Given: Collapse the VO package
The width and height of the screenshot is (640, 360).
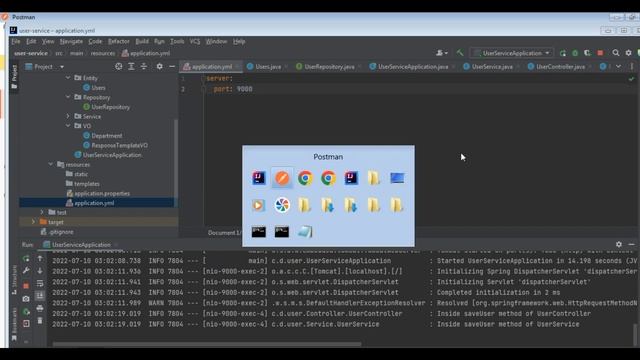Looking at the screenshot, I should point(68,126).
